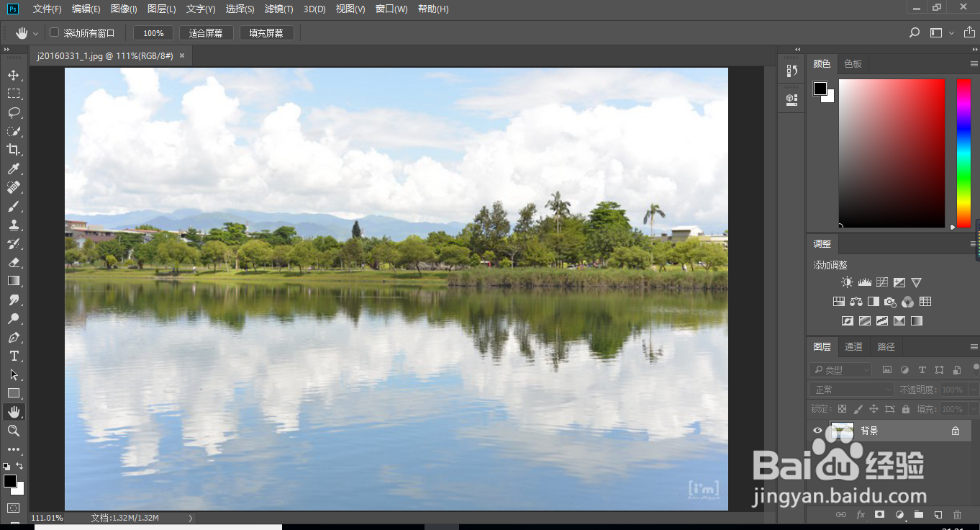This screenshot has height=530, width=980.
Task: Open Layers panel flyout menu
Action: click(x=974, y=347)
